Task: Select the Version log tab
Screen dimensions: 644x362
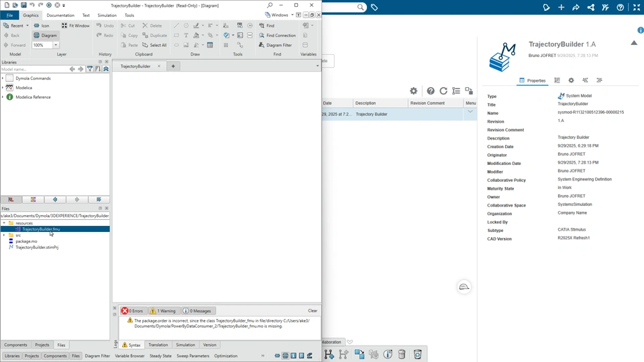Action: coord(209,345)
